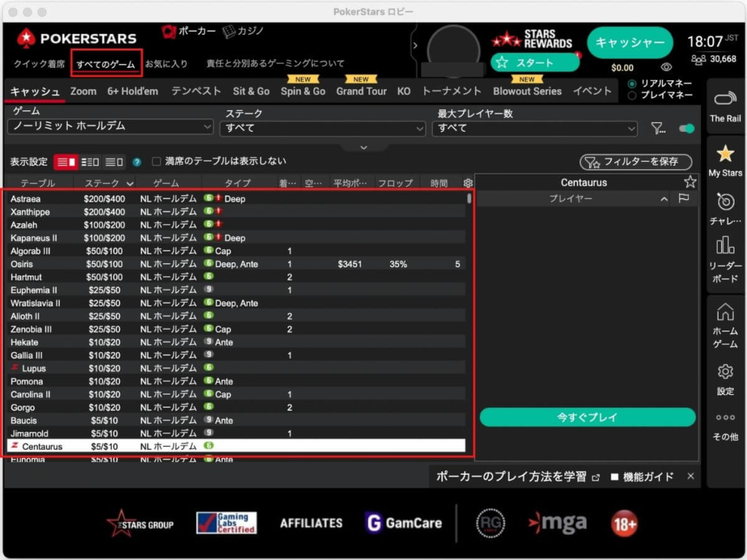Screen dimensions: 747x560
Task: Click the Stars Rewards logo
Action: pyautogui.click(x=531, y=39)
